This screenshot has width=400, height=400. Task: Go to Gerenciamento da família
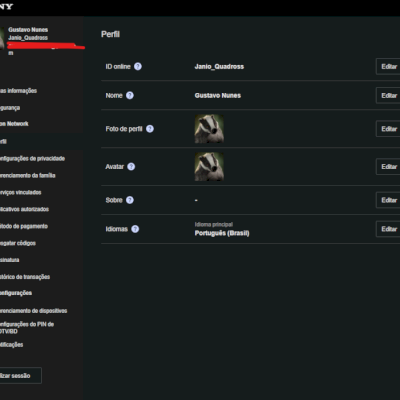click(x=28, y=175)
